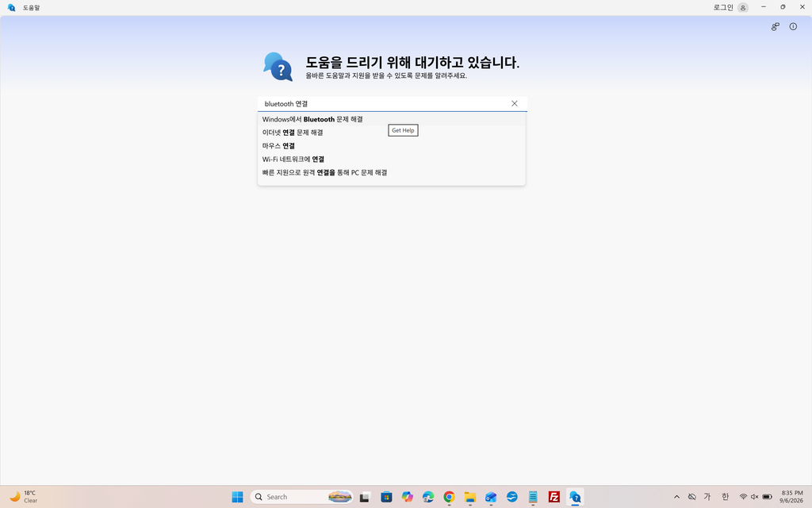Open the Windows Start button
Image resolution: width=812 pixels, height=508 pixels.
[237, 497]
